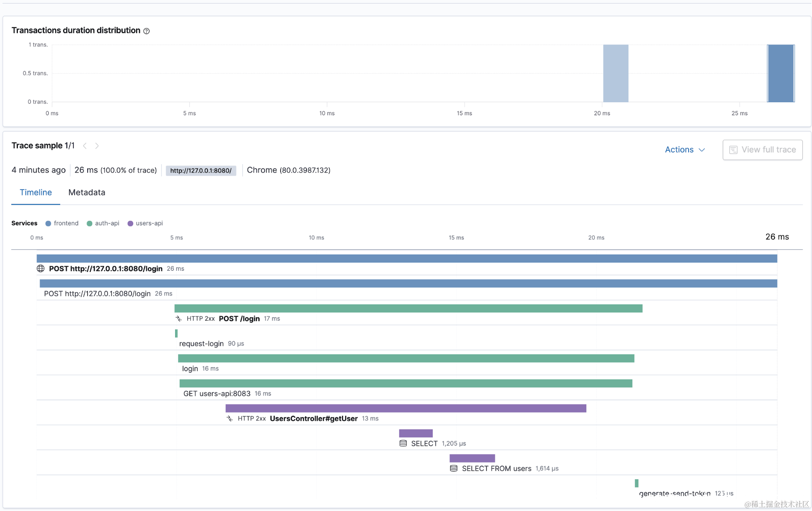The width and height of the screenshot is (812, 511).
Task: Click the database icon next to SELECT FROM users
Action: click(x=454, y=468)
